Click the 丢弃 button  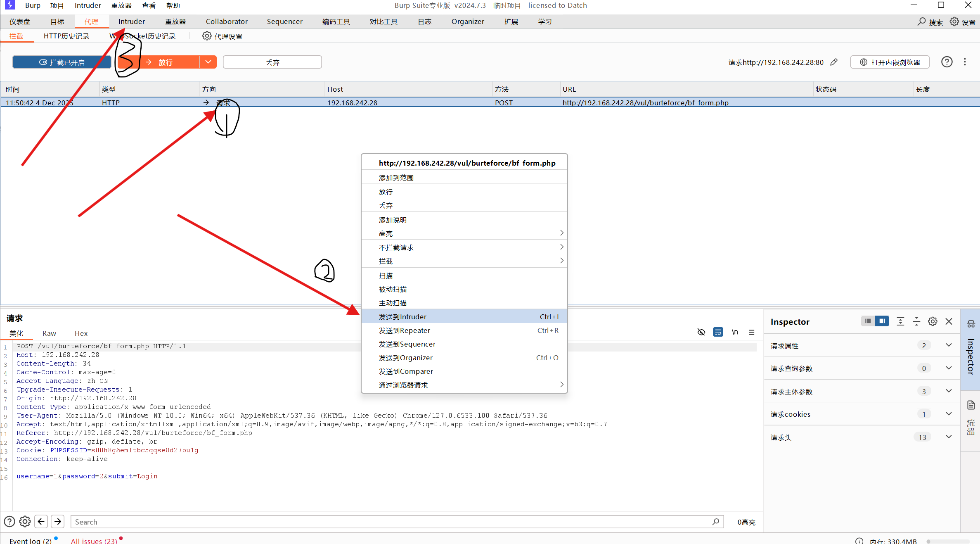pos(272,62)
